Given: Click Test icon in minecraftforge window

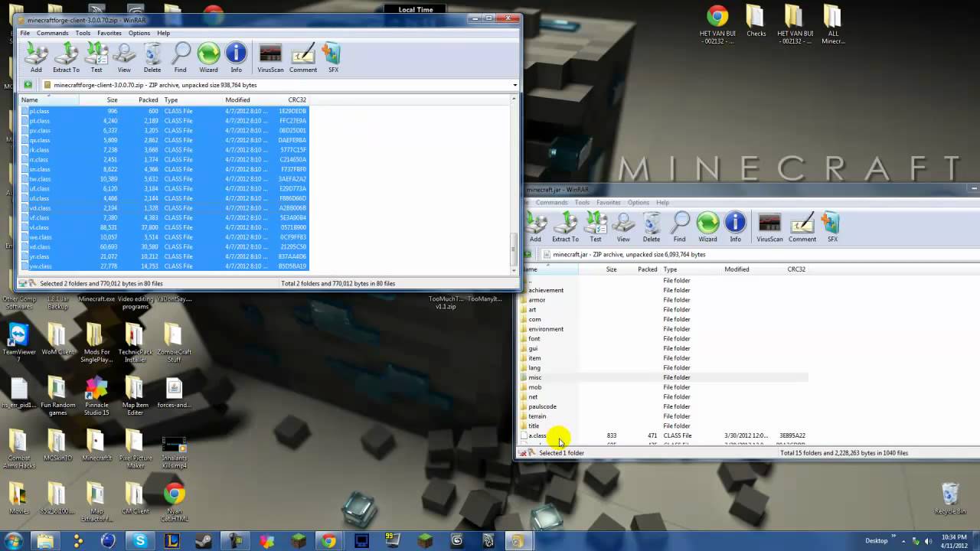Looking at the screenshot, I should click(96, 57).
